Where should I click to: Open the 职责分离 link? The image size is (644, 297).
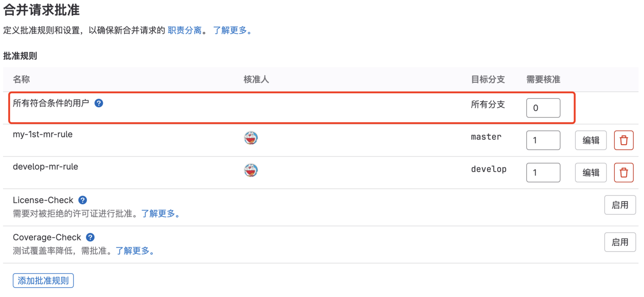[185, 31]
